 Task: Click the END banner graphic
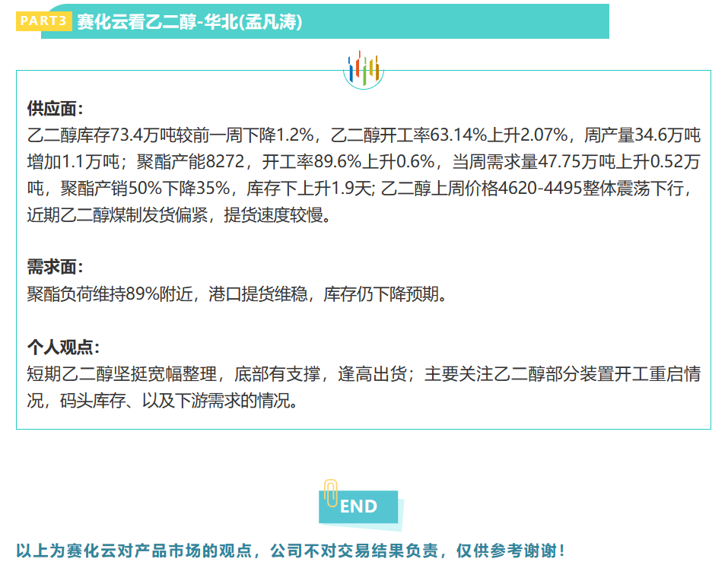361,507
